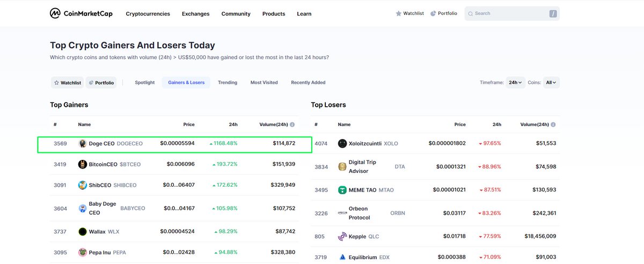Click the CoinMarketCap logo
The height and width of the screenshot is (264, 644).
click(x=82, y=13)
